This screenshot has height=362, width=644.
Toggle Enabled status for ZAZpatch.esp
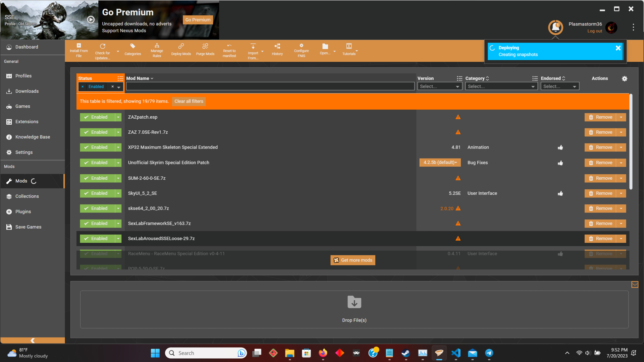tap(97, 117)
